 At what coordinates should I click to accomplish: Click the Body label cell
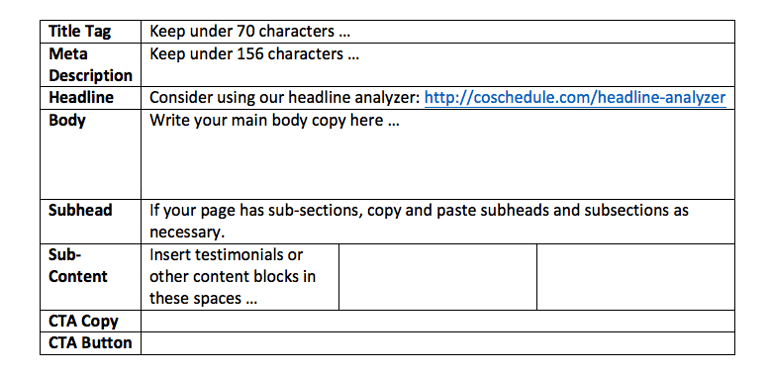[x=90, y=154]
